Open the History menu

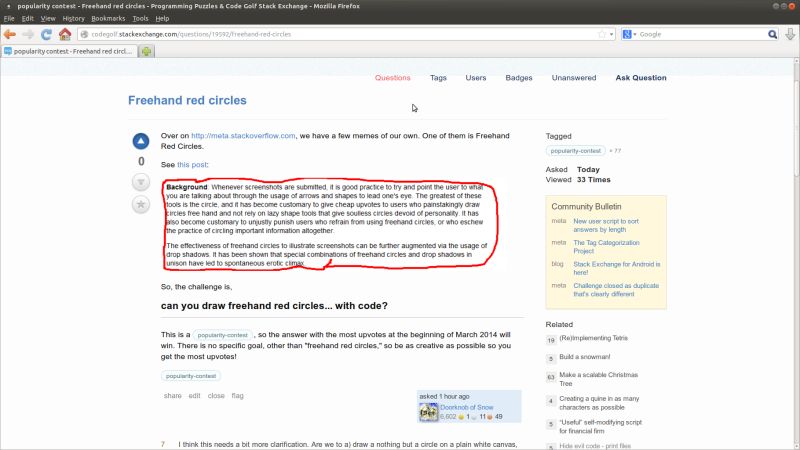[73, 18]
